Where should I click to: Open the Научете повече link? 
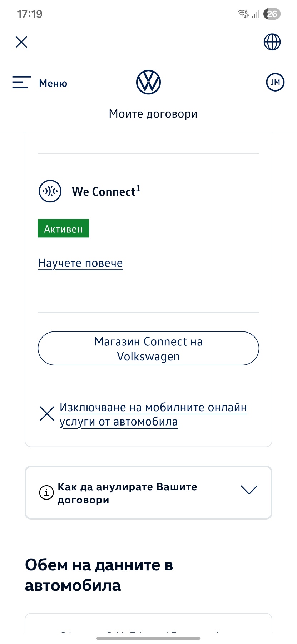click(x=80, y=263)
